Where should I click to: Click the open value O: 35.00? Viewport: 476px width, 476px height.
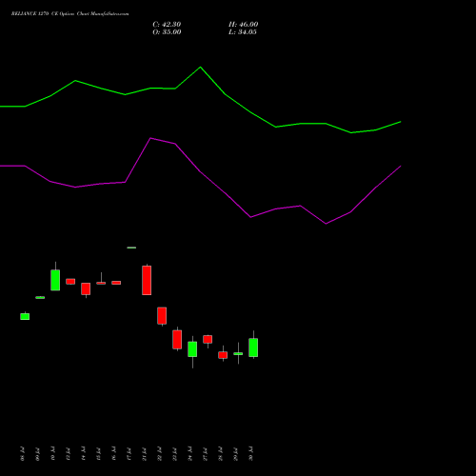pos(167,32)
